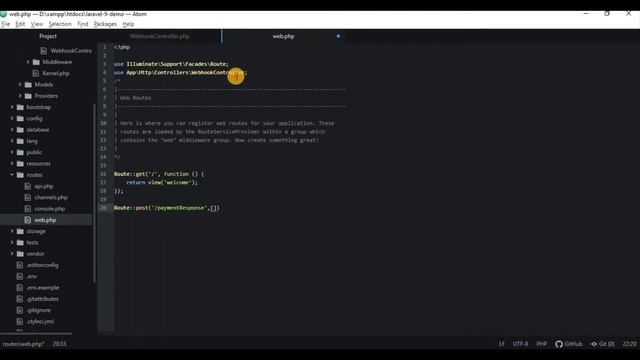
Task: Click the Kernel.php file icon
Action: pos(36,73)
